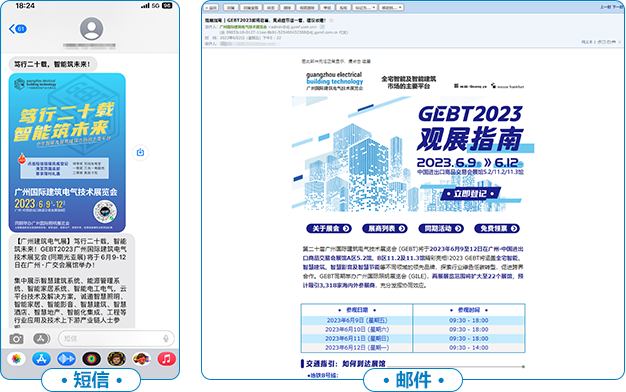Screen dimensions: 626x392
Task: Star the email next to the subject
Action: click(331, 20)
